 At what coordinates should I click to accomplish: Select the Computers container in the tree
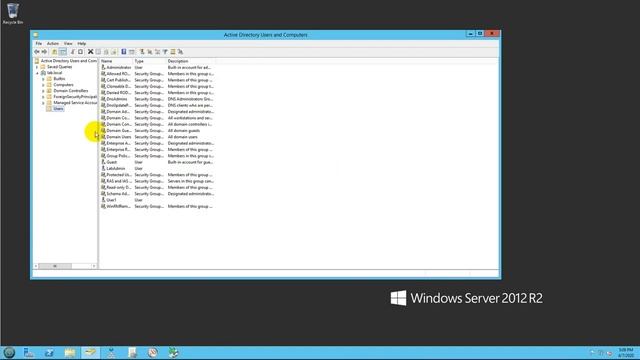(64, 85)
